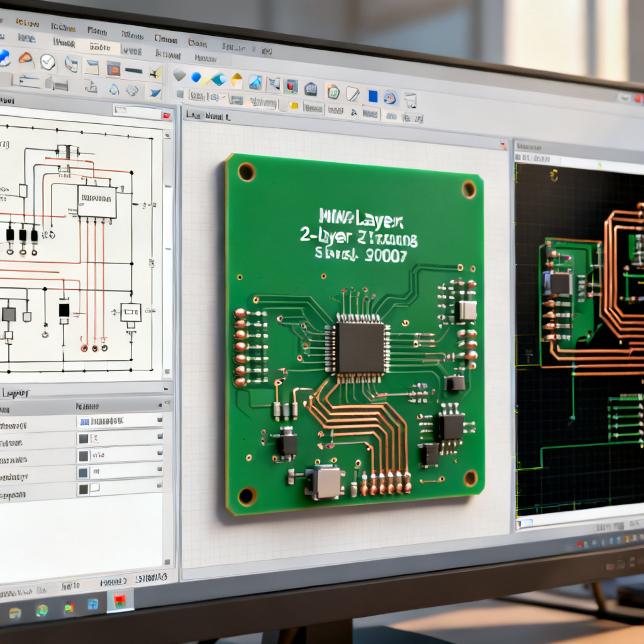The image size is (644, 644).
Task: Click the teal diamond icon in the center toolbar
Action: pos(218,79)
